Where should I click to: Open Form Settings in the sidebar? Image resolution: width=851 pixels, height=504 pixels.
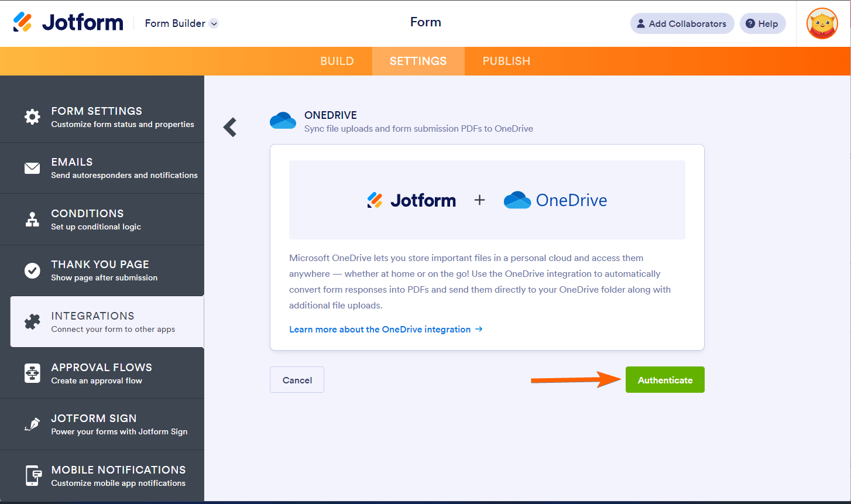pos(102,117)
